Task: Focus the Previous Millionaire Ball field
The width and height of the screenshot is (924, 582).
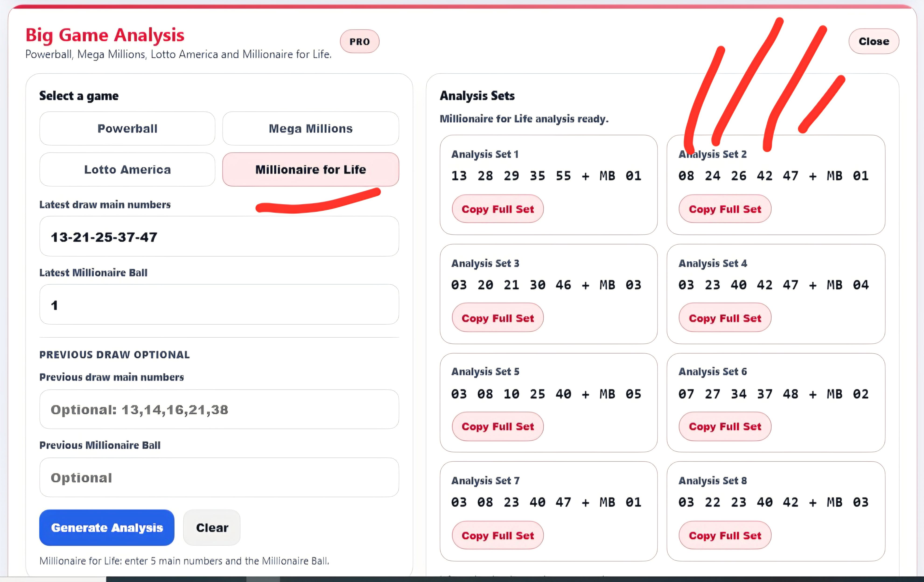Action: point(219,477)
